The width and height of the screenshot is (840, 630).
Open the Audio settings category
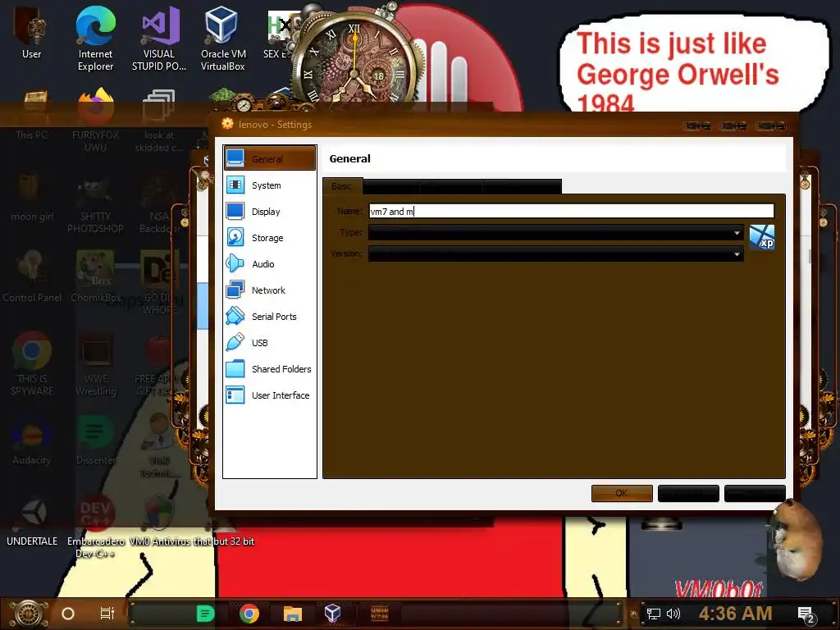(x=269, y=264)
